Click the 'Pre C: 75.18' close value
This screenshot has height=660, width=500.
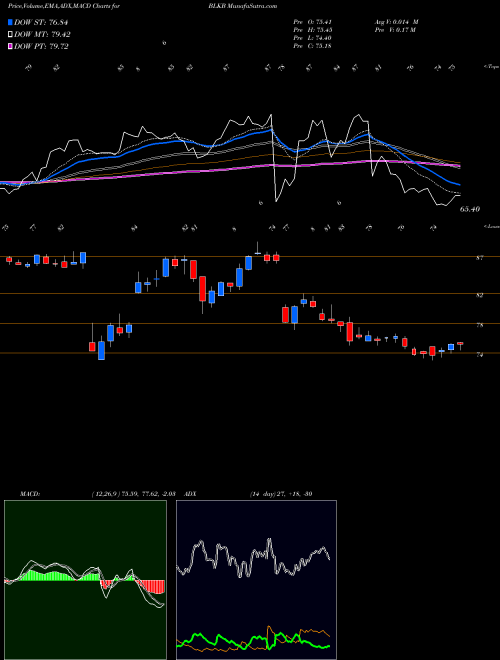pyautogui.click(x=313, y=46)
